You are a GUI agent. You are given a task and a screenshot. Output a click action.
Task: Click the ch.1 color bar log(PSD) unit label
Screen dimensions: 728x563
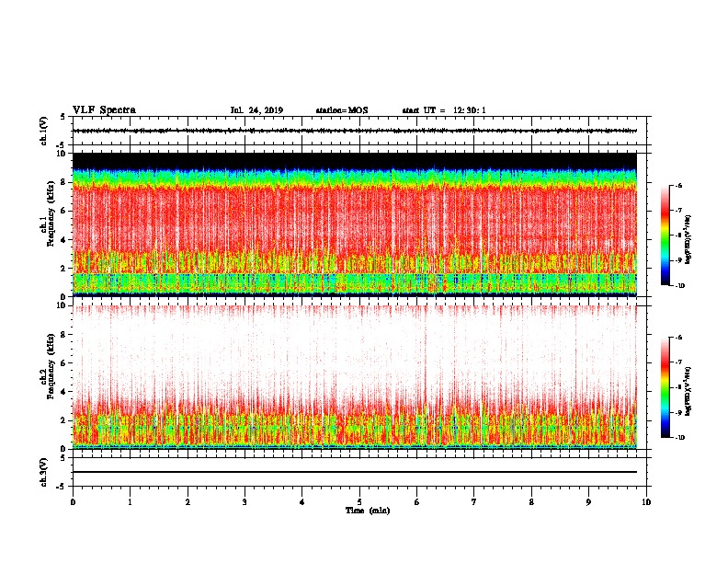tap(688, 240)
